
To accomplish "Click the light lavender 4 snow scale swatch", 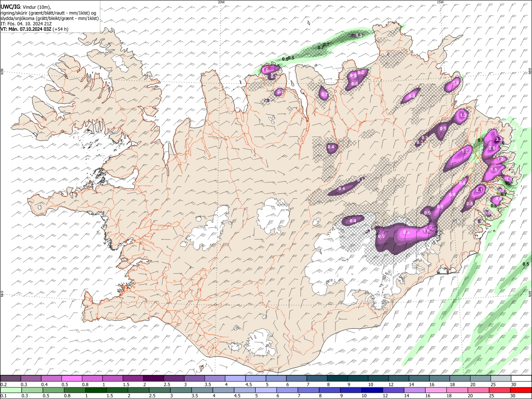I will [235, 378].
